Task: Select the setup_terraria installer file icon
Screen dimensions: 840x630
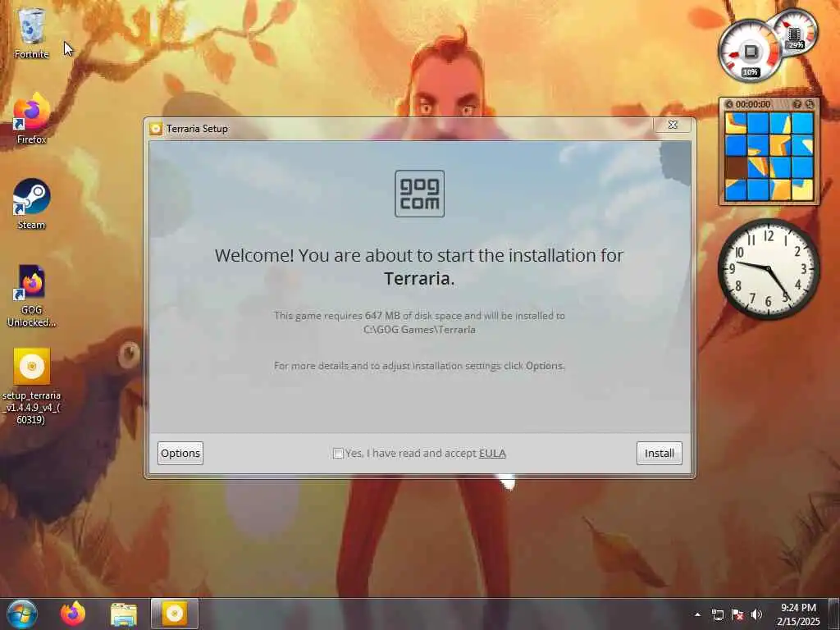Action: 32,386
